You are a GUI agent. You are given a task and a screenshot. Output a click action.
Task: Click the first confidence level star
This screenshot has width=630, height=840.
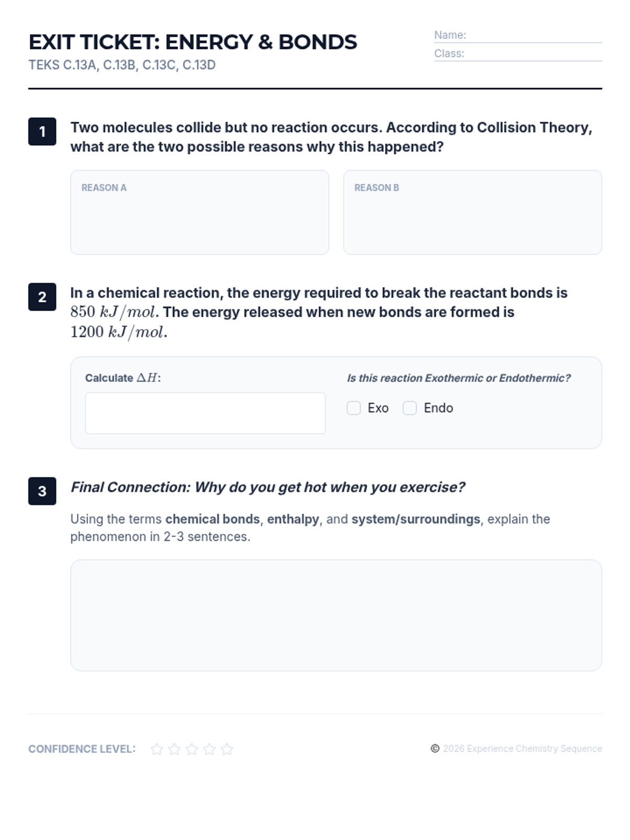156,749
